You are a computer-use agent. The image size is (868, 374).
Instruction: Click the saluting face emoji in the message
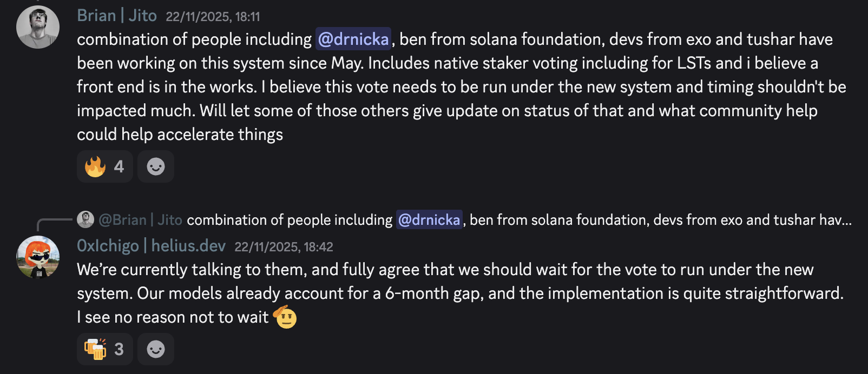coord(286,317)
